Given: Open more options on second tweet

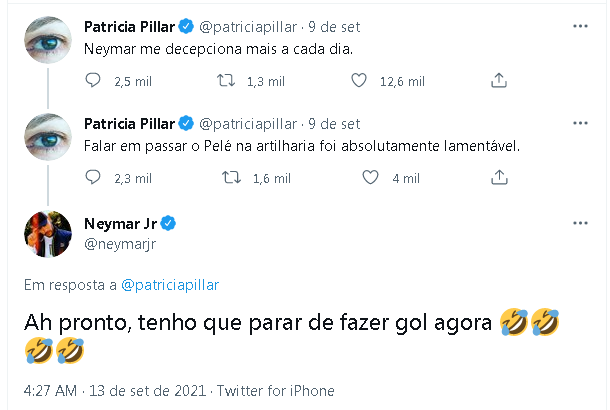Looking at the screenshot, I should click(581, 123).
